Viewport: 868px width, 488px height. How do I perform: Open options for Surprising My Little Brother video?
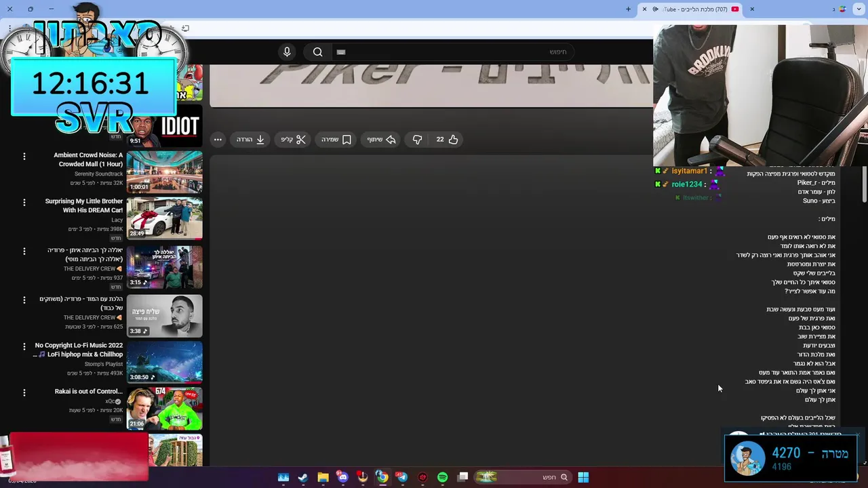pos(24,202)
